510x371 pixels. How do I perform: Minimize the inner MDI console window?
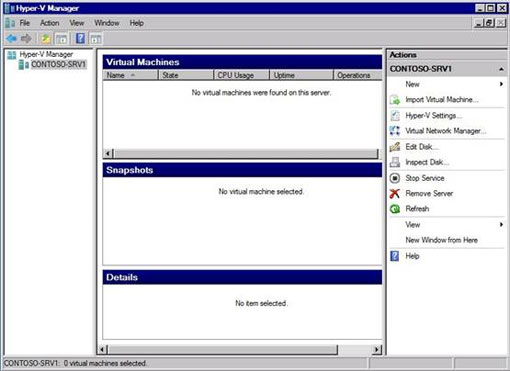pos(479,23)
